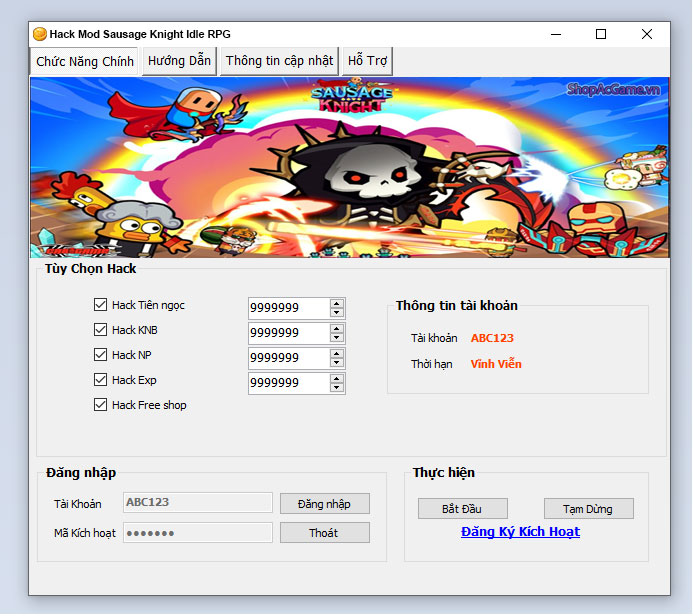The height and width of the screenshot is (616, 693).
Task: Disable the Hack NP checkbox
Action: pos(100,354)
